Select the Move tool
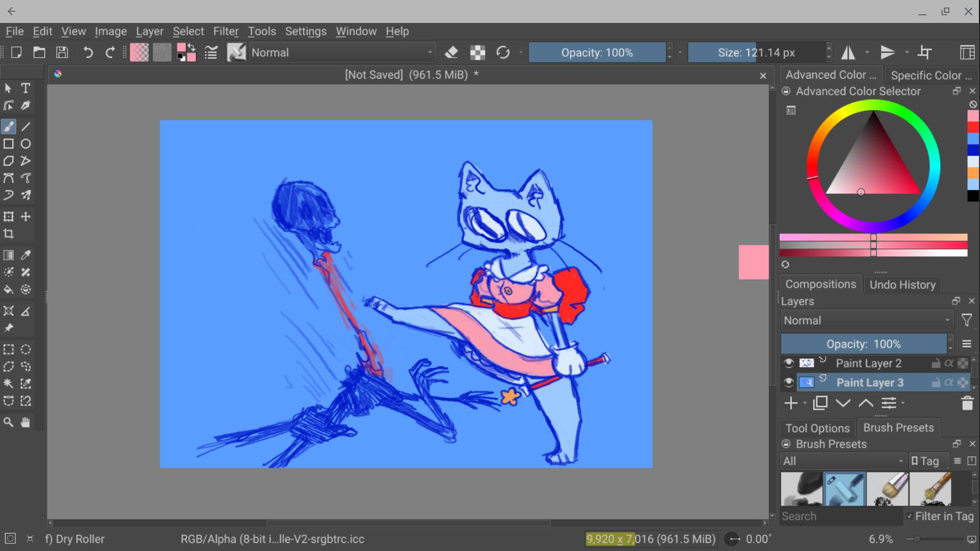This screenshot has height=551, width=980. (26, 217)
